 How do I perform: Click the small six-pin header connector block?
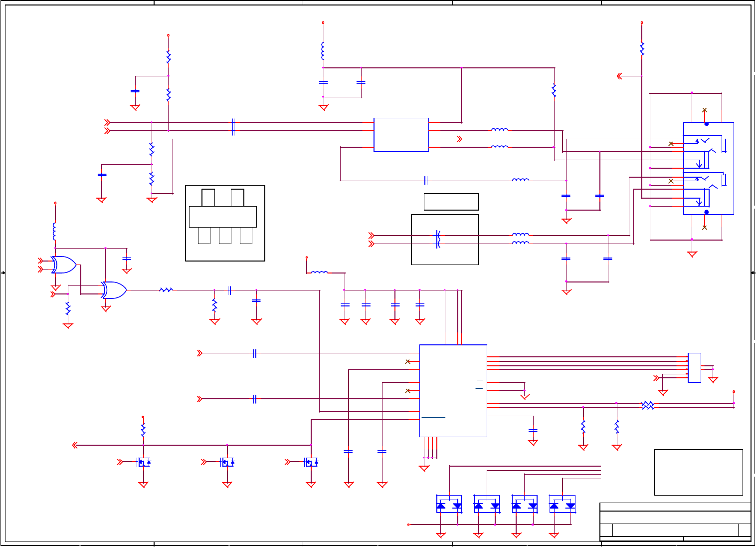coord(694,368)
